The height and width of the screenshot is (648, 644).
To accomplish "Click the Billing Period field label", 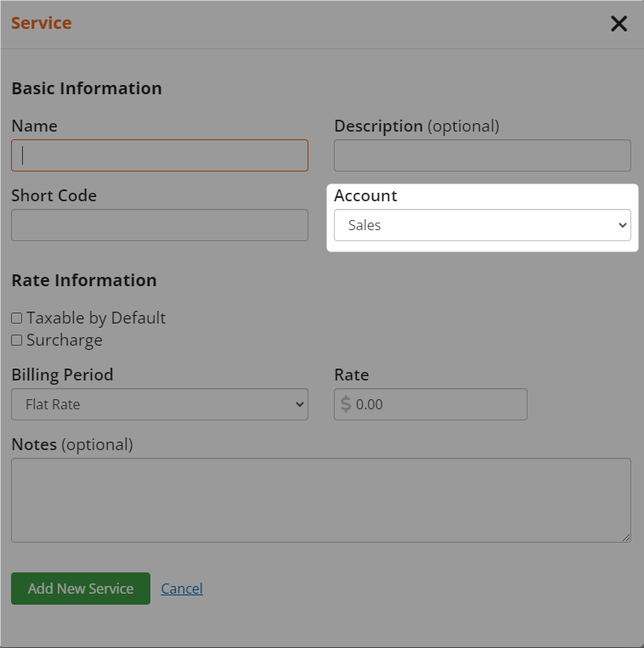I will (x=62, y=375).
